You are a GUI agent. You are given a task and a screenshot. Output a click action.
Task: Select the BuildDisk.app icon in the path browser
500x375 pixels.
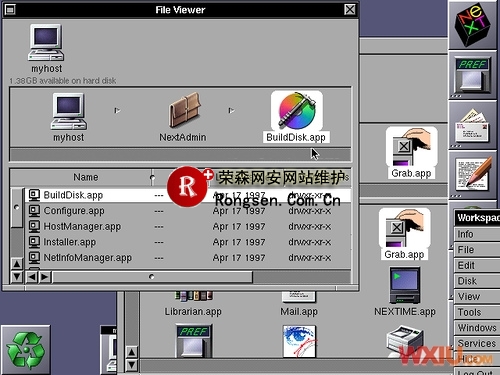tap(297, 111)
